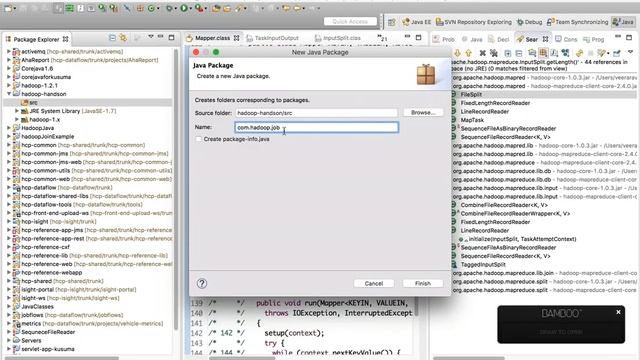Expand the activemq project
Screen dimensions: 640x360
point(9,51)
